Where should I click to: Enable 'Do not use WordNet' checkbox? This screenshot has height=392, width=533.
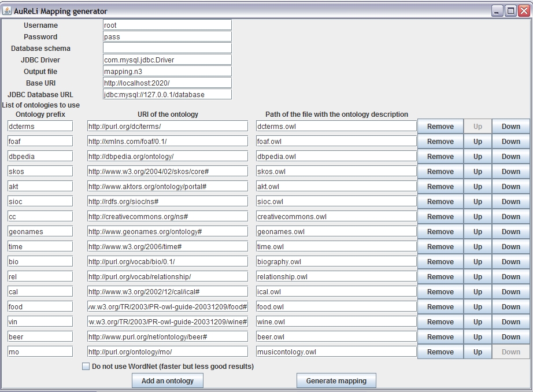tap(86, 367)
